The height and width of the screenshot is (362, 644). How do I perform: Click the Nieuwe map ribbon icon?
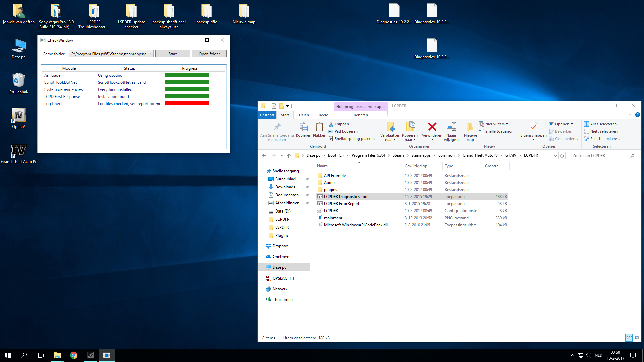coord(470,127)
